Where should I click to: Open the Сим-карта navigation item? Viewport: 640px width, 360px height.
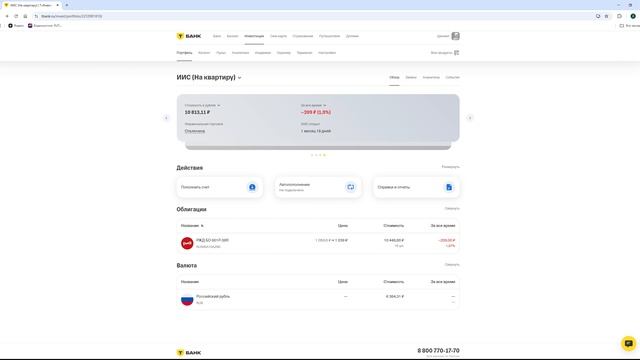click(278, 36)
